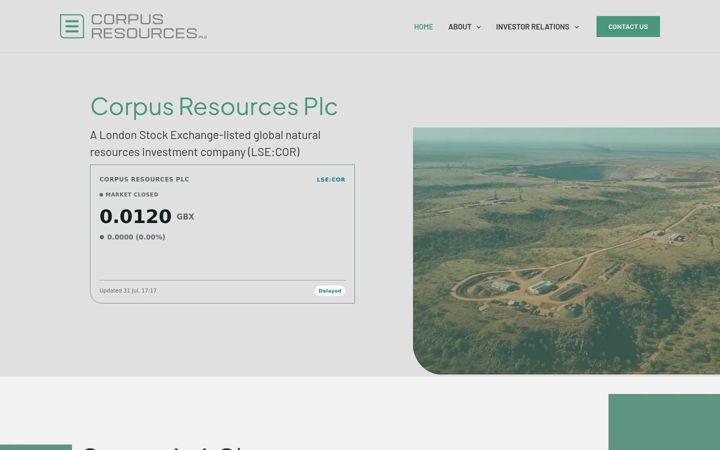Click the London Stock Exchange-listed description text
720x450 pixels.
[x=205, y=143]
